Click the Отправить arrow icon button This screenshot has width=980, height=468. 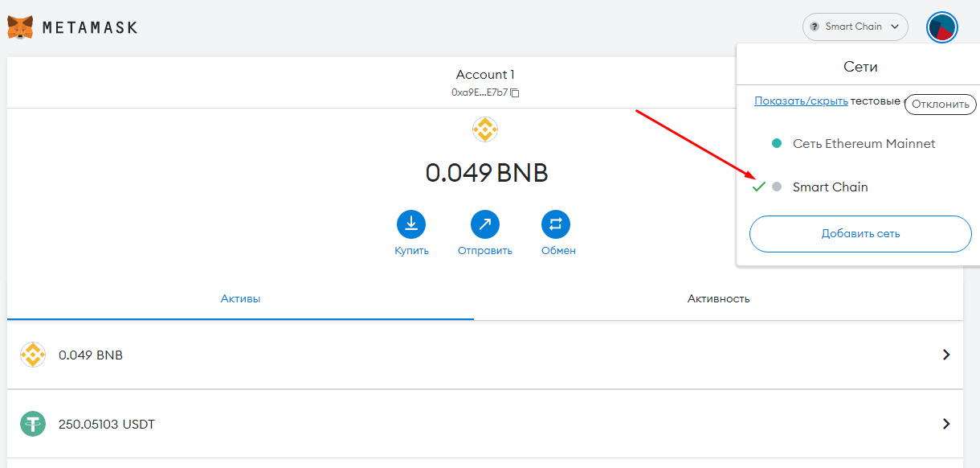(484, 224)
